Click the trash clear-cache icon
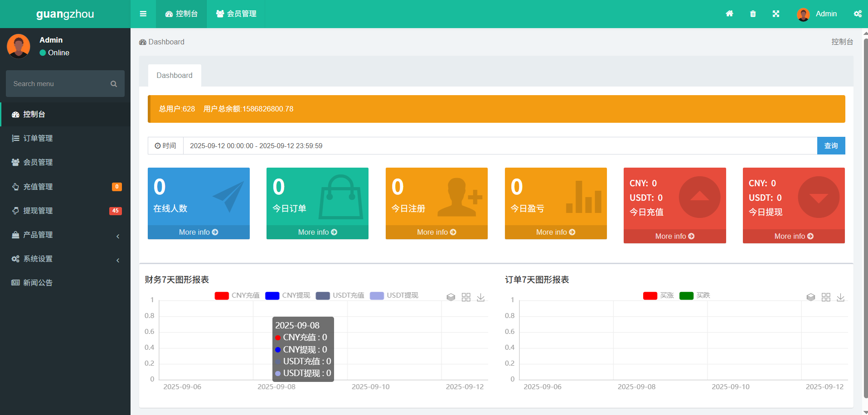The height and width of the screenshot is (415, 868). coord(753,14)
